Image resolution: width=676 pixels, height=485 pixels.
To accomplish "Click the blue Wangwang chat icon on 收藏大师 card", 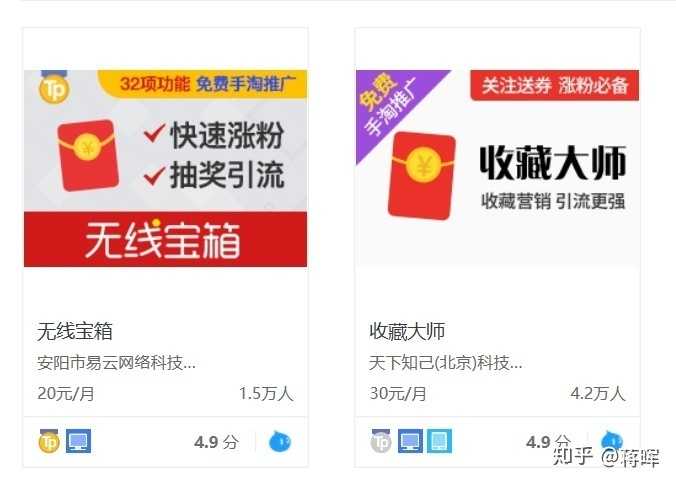I will pos(612,441).
